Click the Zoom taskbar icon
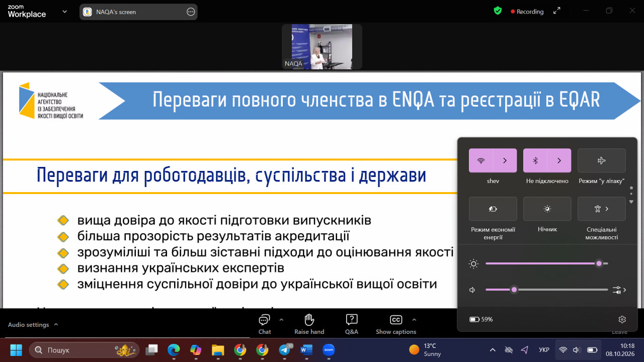644x362 pixels. (329, 349)
